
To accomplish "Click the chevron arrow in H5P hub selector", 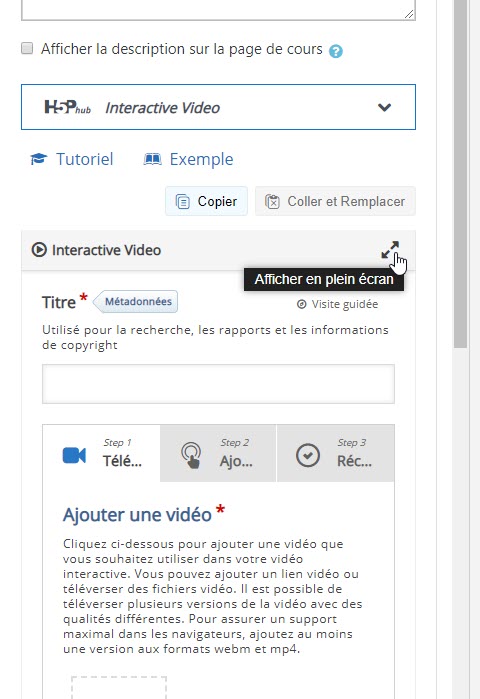I will click(384, 107).
